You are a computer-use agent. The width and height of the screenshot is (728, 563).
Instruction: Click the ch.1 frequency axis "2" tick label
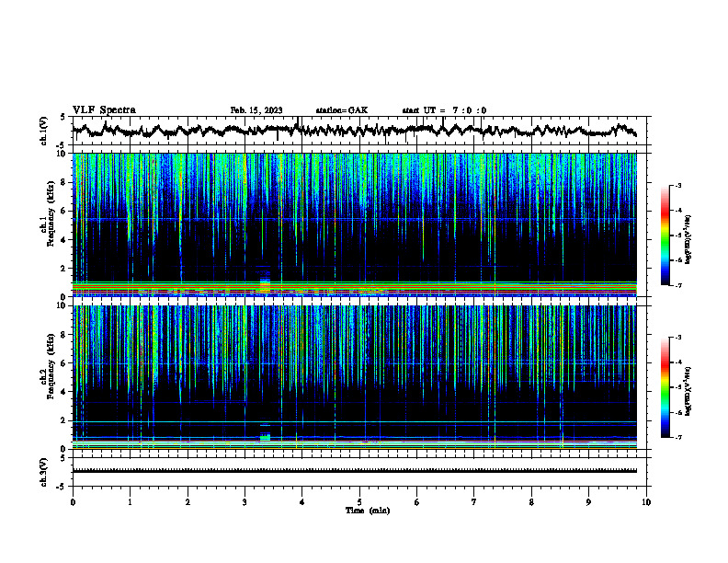coord(64,269)
